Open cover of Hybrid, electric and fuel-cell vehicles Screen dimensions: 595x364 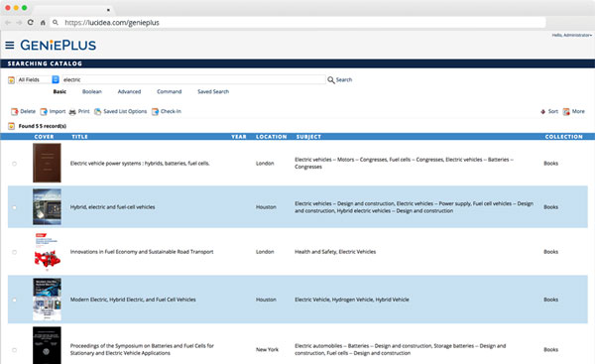tap(47, 207)
